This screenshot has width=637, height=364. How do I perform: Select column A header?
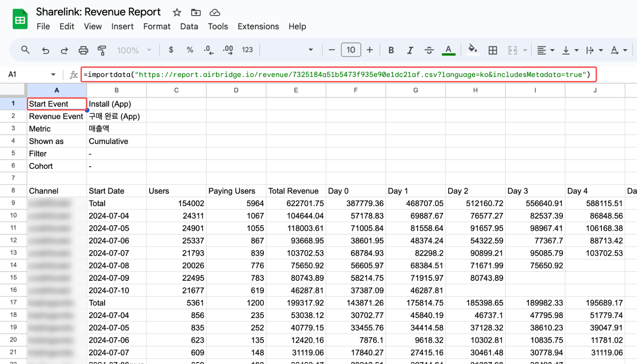click(x=57, y=90)
